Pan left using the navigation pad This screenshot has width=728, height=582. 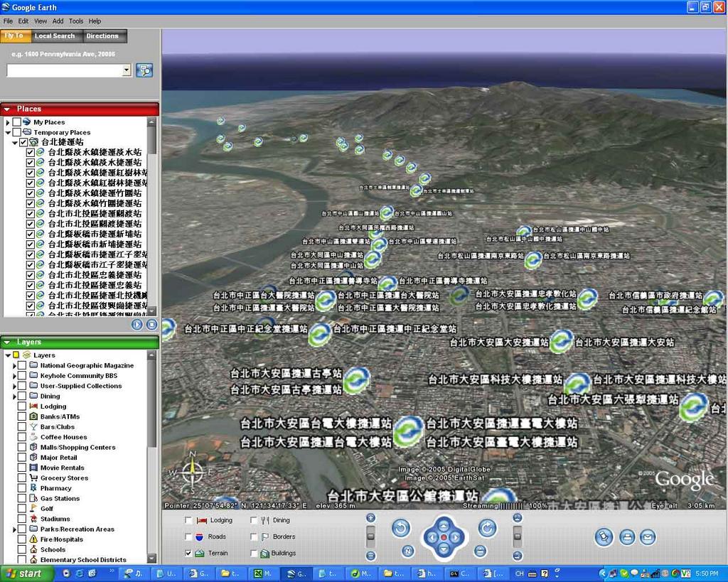432,537
